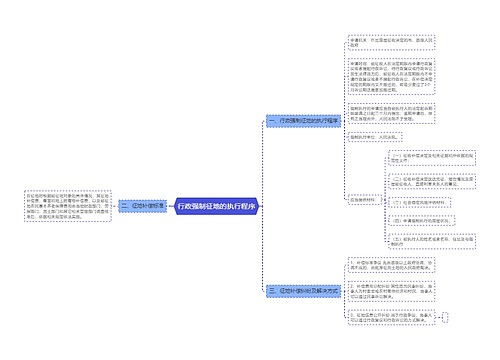Viewport: 500px width, 360px height.
Task: Select sub-item (四) 申请强制执行的房屋状况
Action: (x=422, y=221)
